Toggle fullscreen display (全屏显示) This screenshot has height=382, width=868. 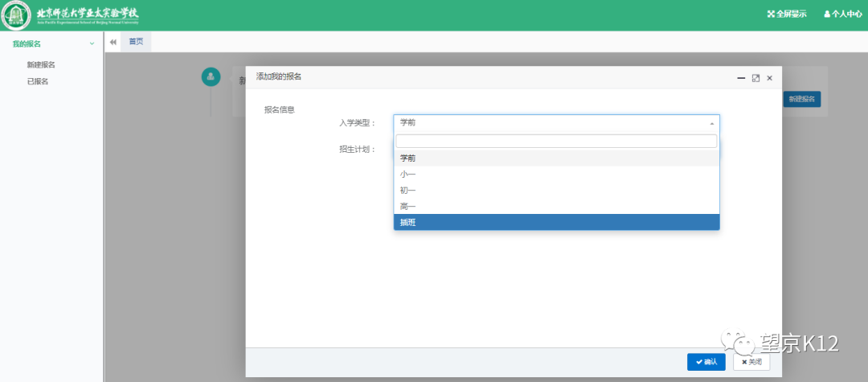(787, 14)
